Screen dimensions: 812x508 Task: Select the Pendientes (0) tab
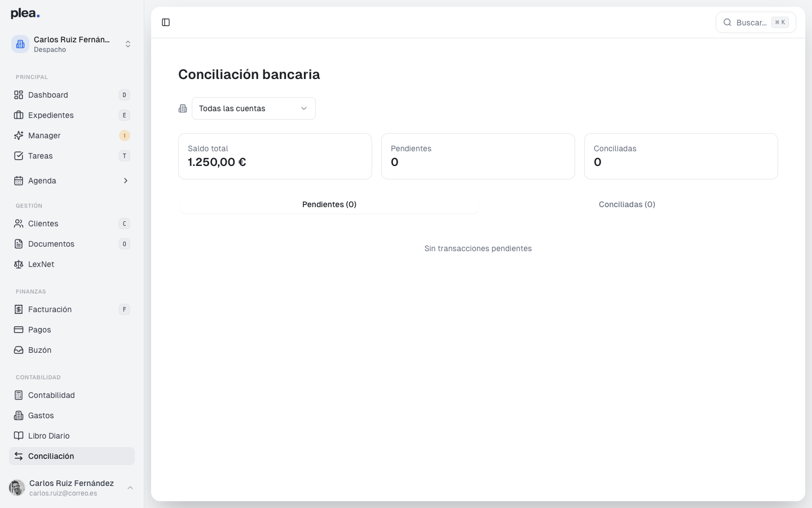tap(329, 204)
